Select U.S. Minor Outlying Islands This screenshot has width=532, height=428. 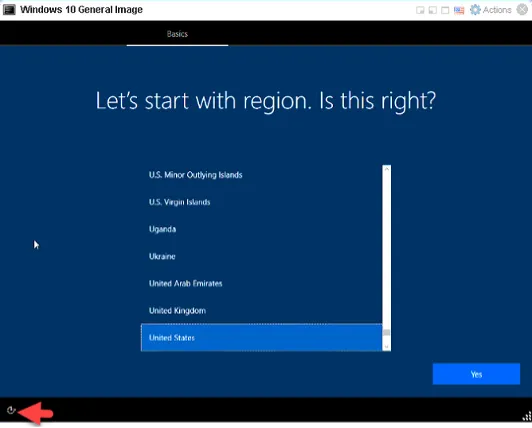click(x=261, y=175)
